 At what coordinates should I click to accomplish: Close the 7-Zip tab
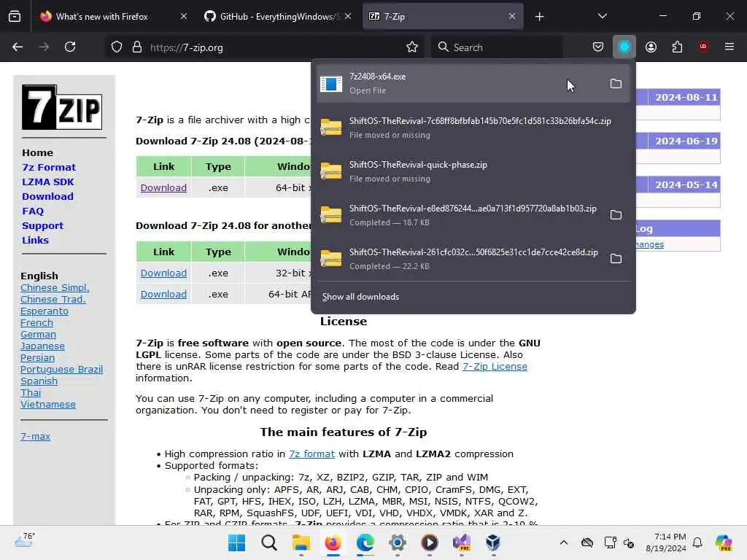511,16
